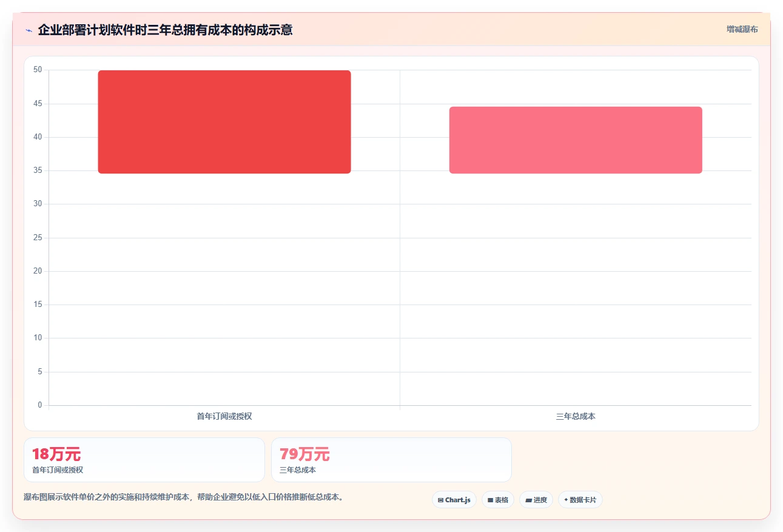
Task: Click the y-axis tick label 0
Action: point(40,405)
